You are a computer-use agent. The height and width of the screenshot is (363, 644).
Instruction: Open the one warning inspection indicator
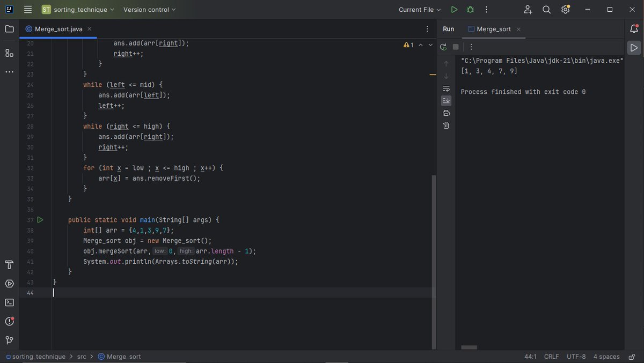(x=408, y=45)
